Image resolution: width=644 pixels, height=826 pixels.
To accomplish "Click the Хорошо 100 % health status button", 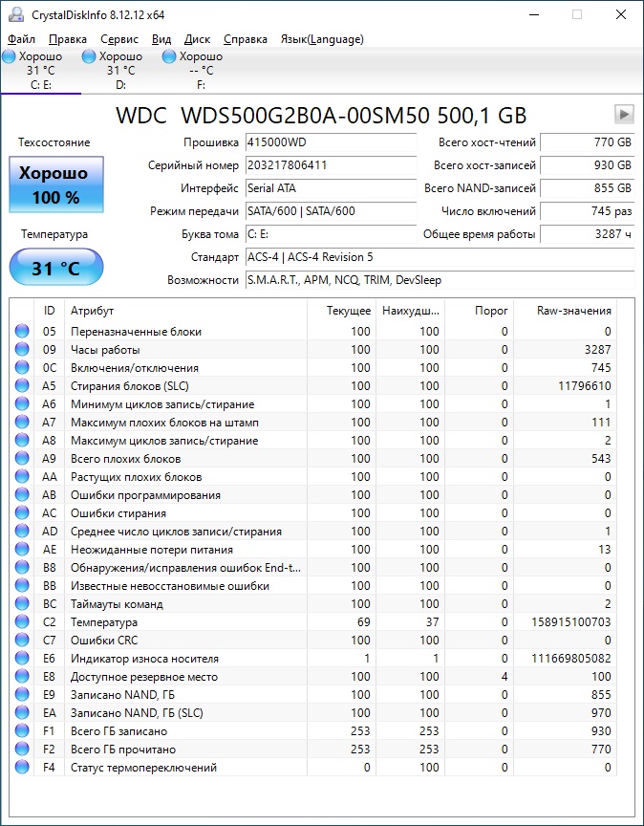I will click(55, 185).
